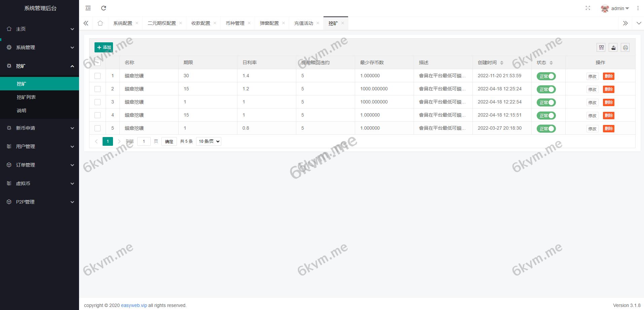Select the 挖矿 sidebar mining icon entry
The image size is (644, 310).
[9, 66]
